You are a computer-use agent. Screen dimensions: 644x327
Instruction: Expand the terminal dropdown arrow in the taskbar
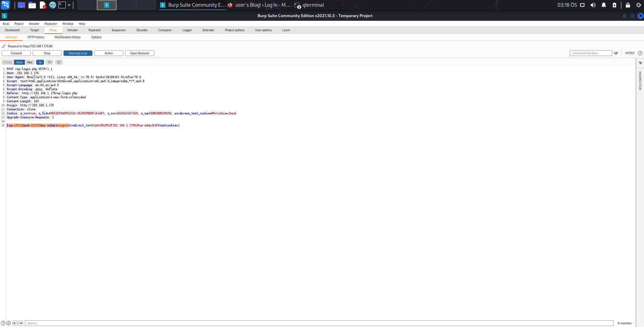(69, 5)
